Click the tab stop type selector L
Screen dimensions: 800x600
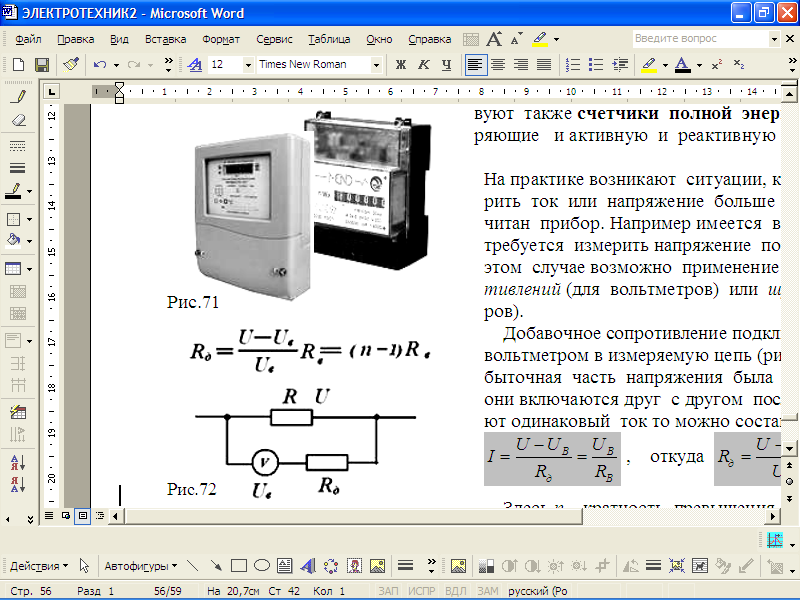pos(51,91)
